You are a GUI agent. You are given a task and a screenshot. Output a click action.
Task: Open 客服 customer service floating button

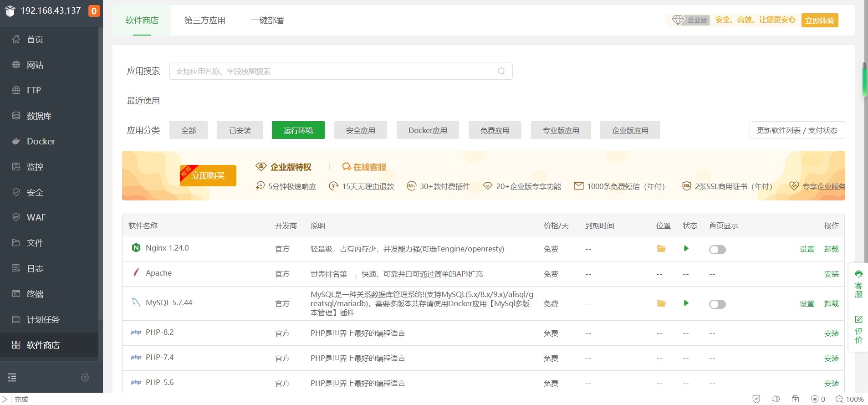[x=858, y=284]
